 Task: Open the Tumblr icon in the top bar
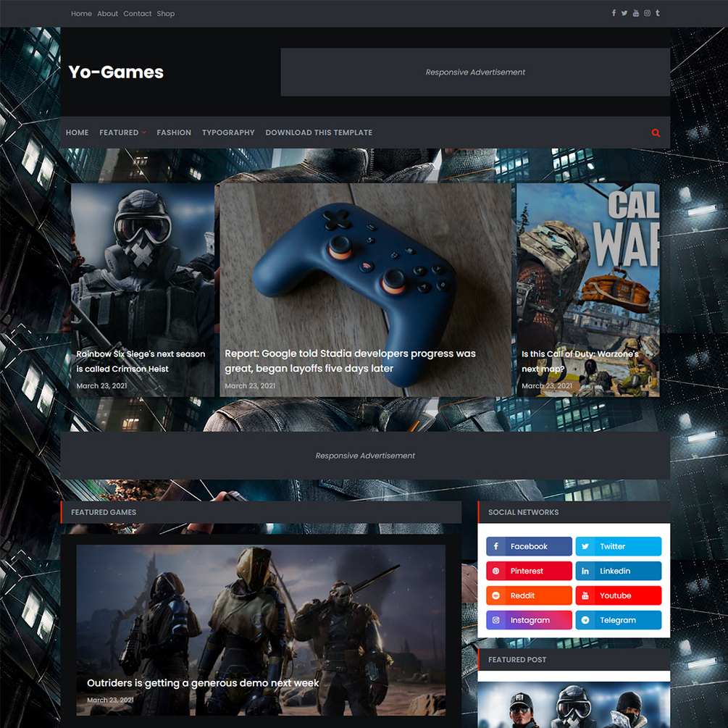point(658,13)
